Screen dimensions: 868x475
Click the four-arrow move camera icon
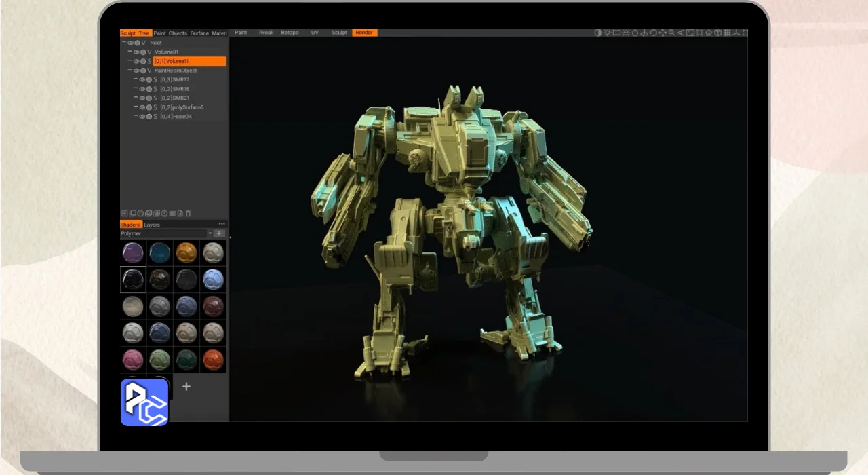[663, 33]
